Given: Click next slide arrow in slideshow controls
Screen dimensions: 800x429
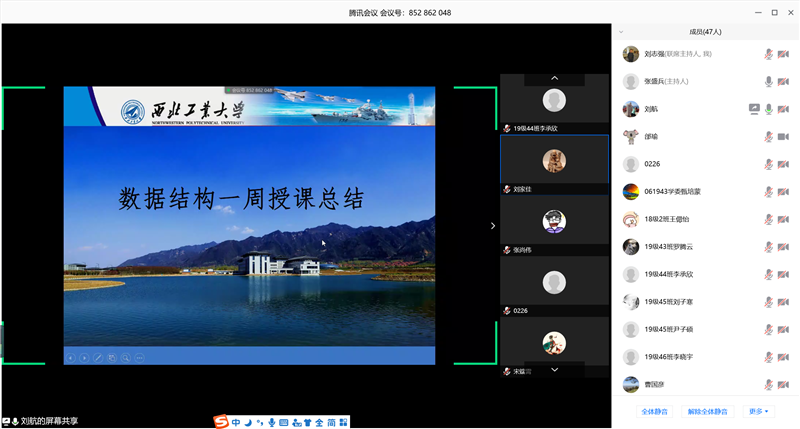Looking at the screenshot, I should (x=85, y=358).
